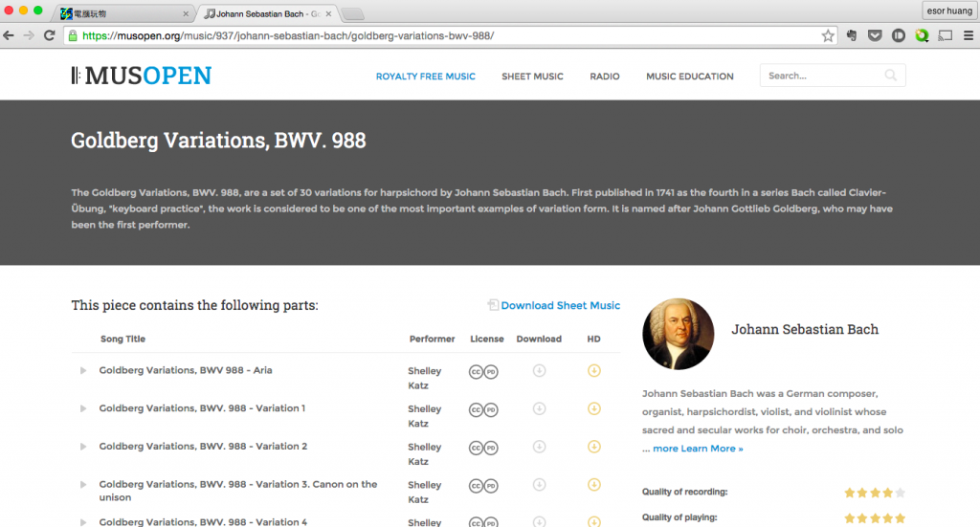Click the Song Title column header
This screenshot has height=527, width=980.
click(x=122, y=339)
